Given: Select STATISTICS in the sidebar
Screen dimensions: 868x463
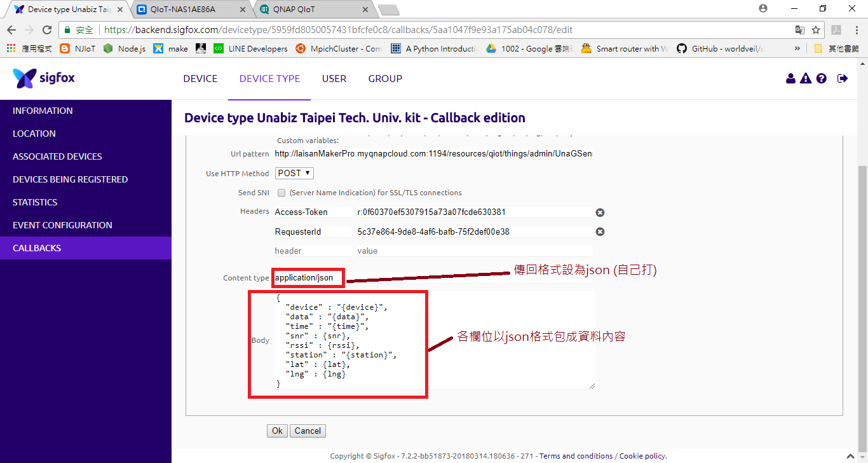Looking at the screenshot, I should tap(86, 202).
